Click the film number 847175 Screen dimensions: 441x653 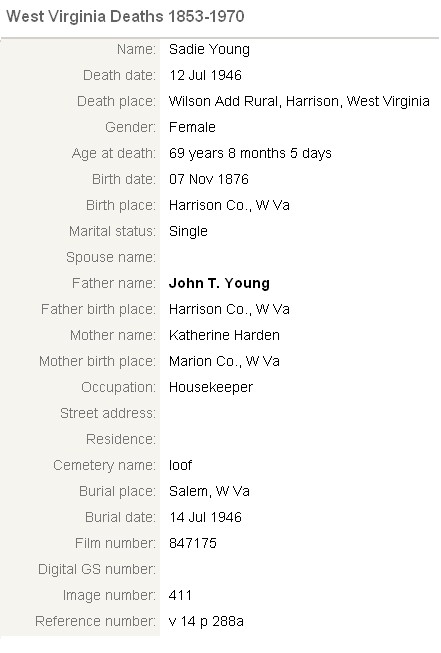[193, 543]
